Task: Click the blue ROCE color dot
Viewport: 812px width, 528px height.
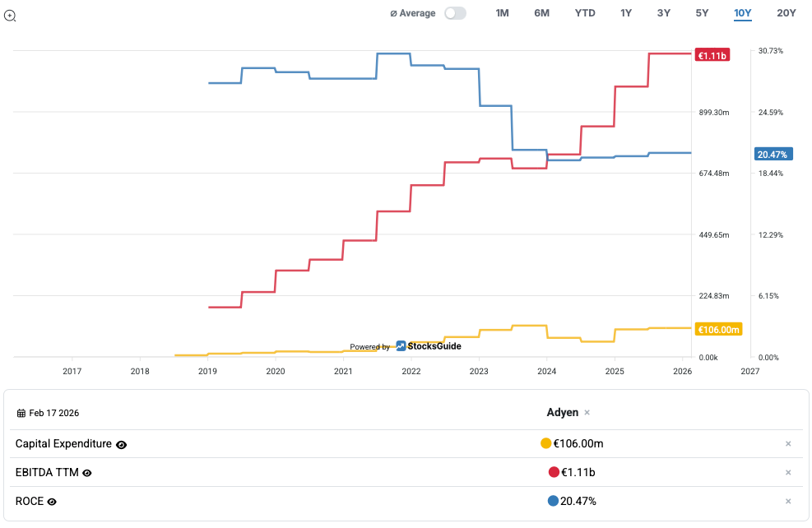Action: click(553, 501)
